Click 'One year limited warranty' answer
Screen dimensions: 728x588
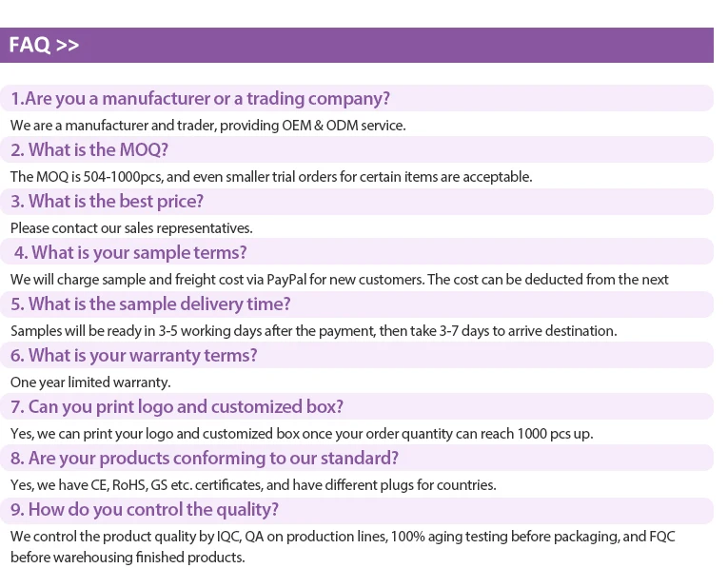pos(90,382)
